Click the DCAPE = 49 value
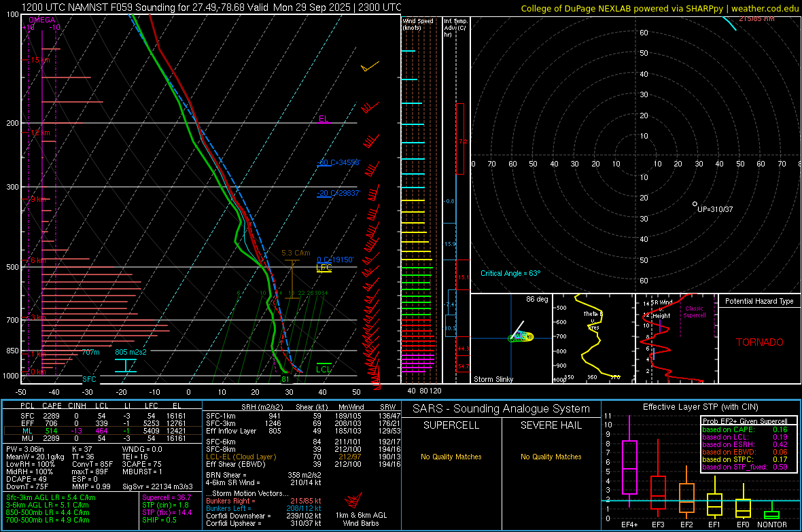 (x=27, y=479)
